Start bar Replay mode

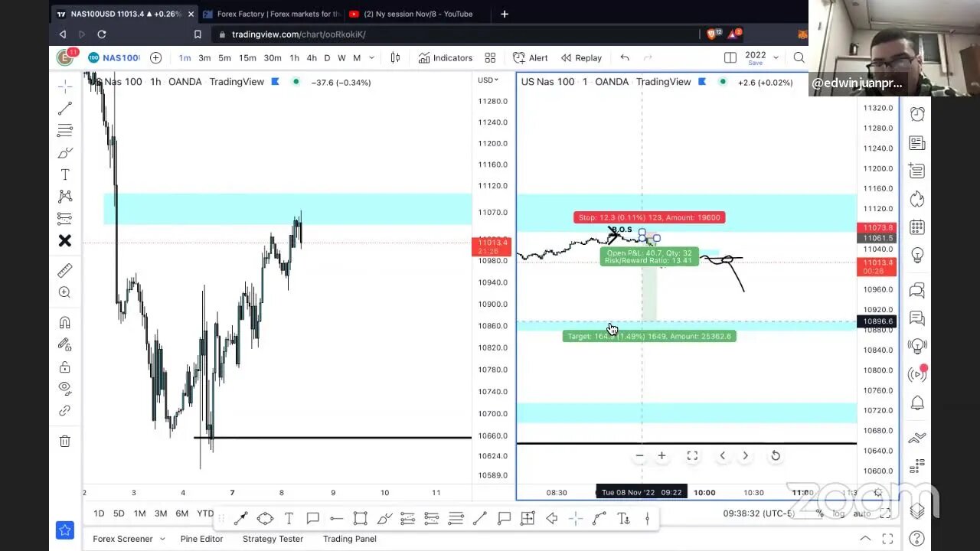(x=581, y=57)
